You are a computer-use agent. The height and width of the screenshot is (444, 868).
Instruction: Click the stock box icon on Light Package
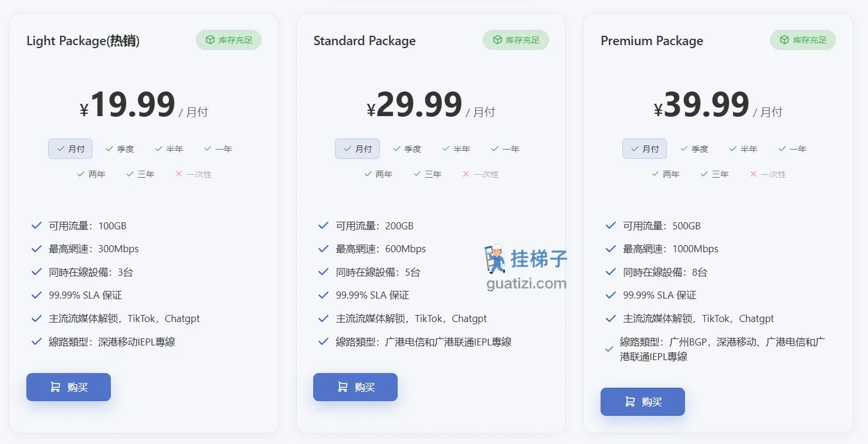(x=210, y=40)
